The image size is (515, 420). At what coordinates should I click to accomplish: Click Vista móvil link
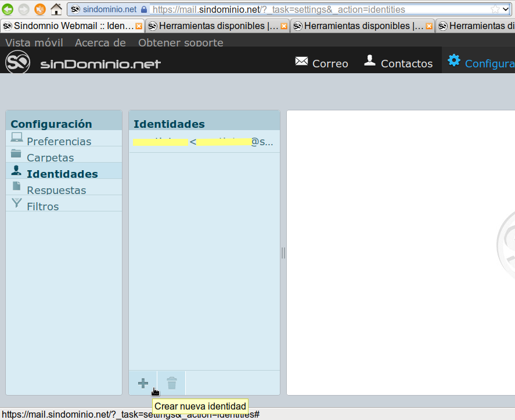point(34,43)
